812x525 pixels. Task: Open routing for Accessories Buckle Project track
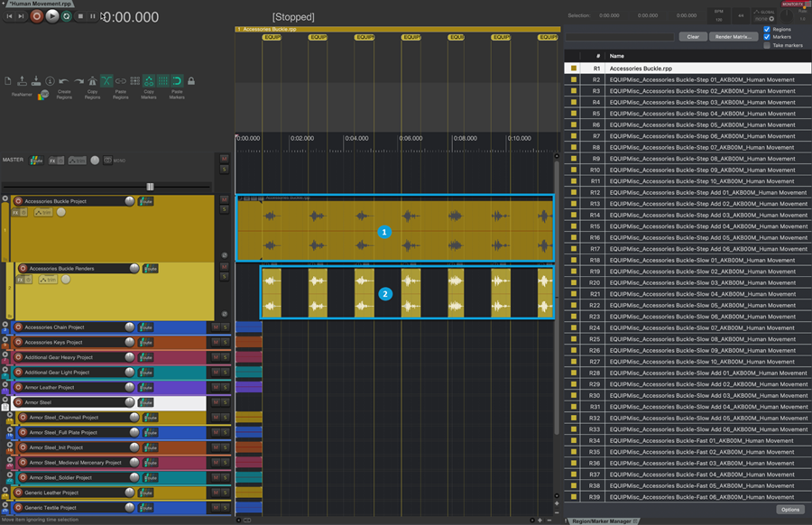(145, 201)
